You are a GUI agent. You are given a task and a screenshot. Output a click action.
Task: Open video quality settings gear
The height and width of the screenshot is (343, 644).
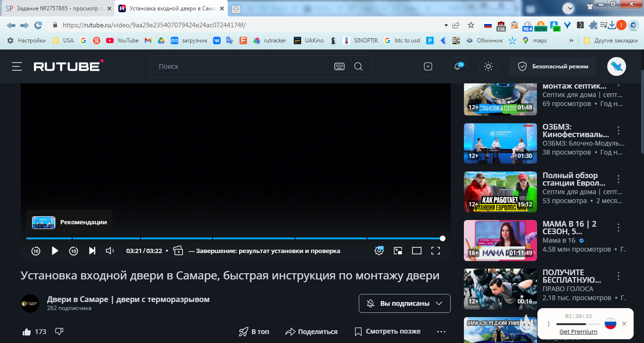tap(379, 251)
